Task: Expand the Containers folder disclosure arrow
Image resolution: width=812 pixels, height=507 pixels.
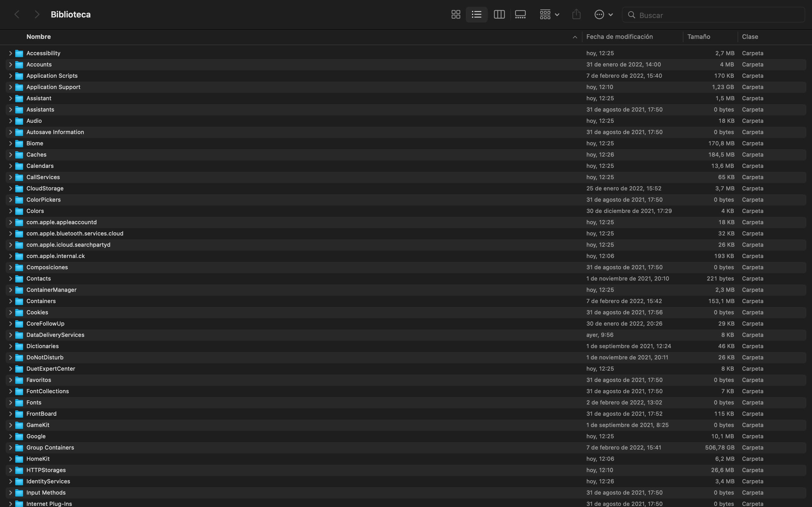Action: pyautogui.click(x=10, y=301)
